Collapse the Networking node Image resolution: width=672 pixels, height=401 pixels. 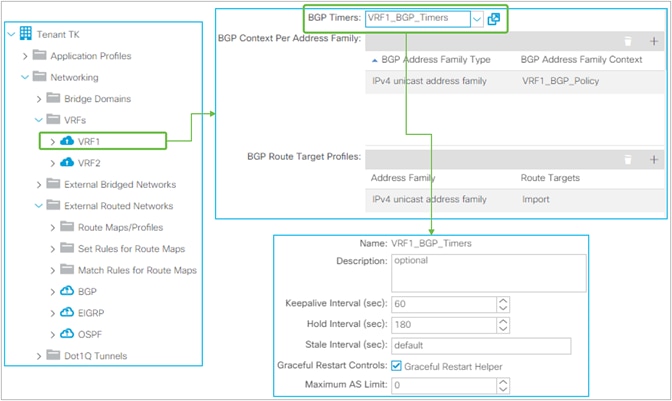[25, 77]
